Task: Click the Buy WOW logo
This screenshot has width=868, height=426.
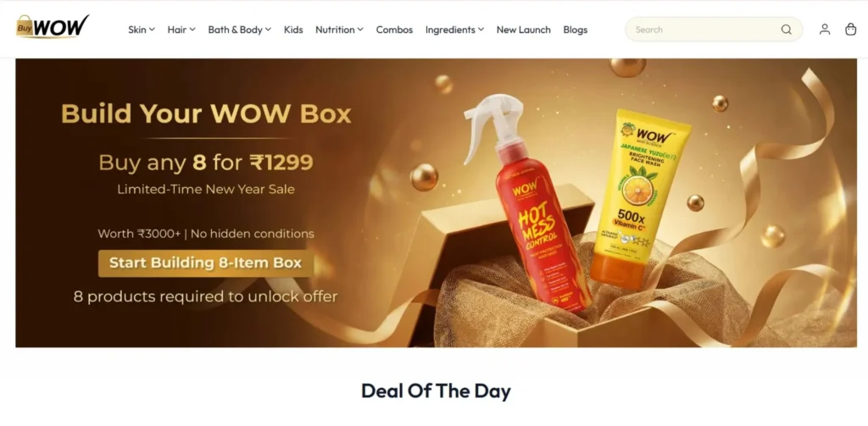Action: [53, 26]
